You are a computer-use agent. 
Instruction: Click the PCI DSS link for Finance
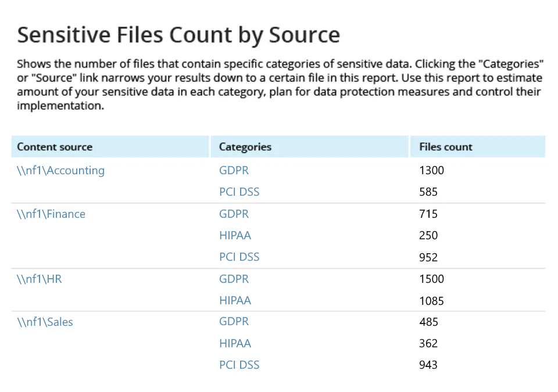pyautogui.click(x=239, y=257)
